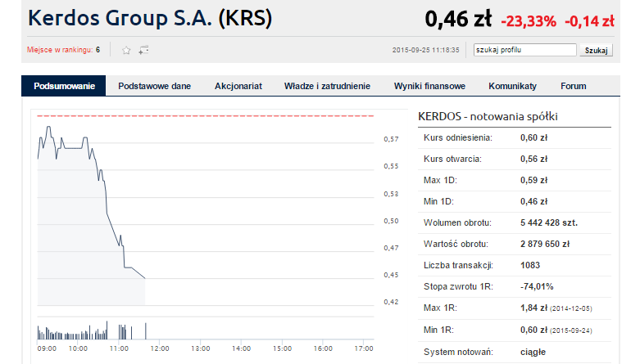Click the 'Liczba transakcji:' label
640x364 pixels.
tap(458, 265)
